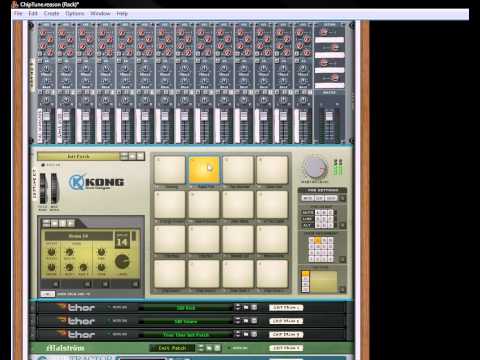Open Kong's browse patch folder button
Image resolution: width=480 pixels, height=360 pixels.
tap(132, 156)
